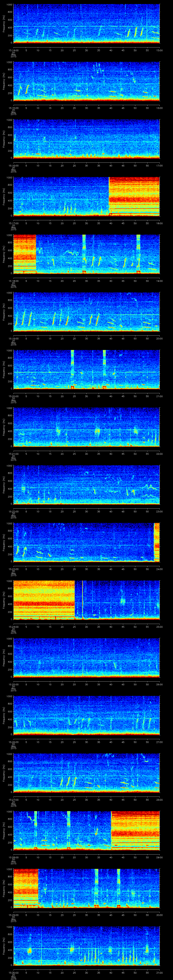Select the spectrogram panel starting at 15:23:00

pos(86,543)
